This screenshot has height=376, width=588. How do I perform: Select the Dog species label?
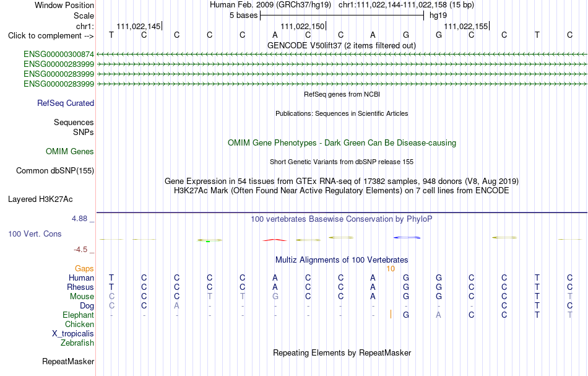(87, 306)
